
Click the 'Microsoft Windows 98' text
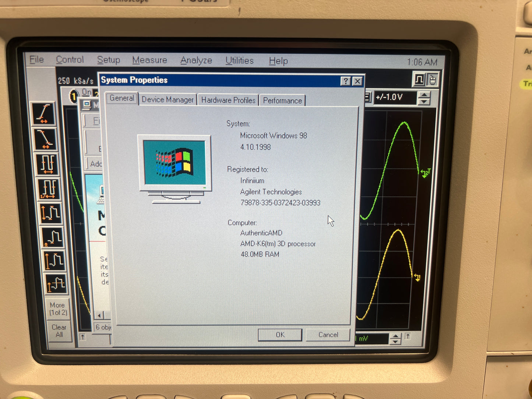pyautogui.click(x=274, y=135)
